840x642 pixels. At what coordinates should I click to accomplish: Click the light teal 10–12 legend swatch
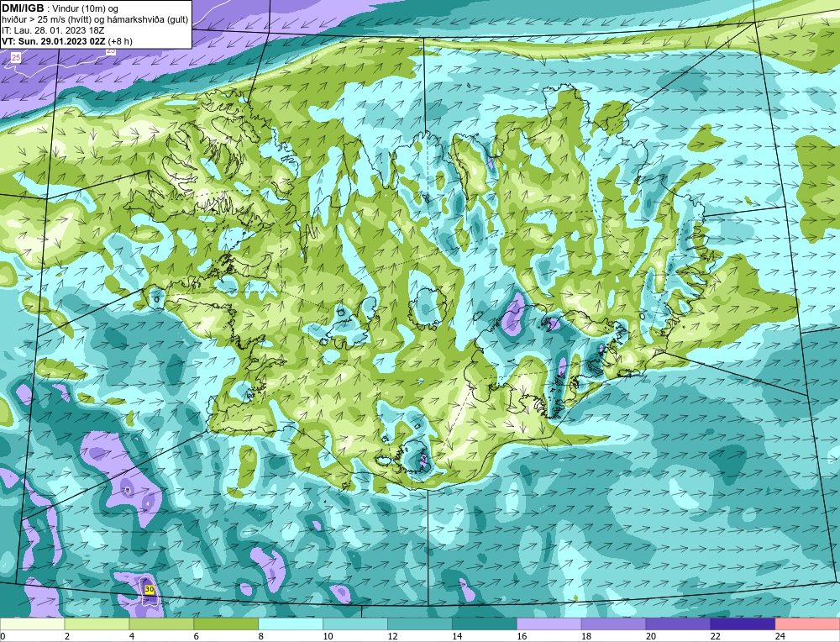pyautogui.click(x=355, y=624)
